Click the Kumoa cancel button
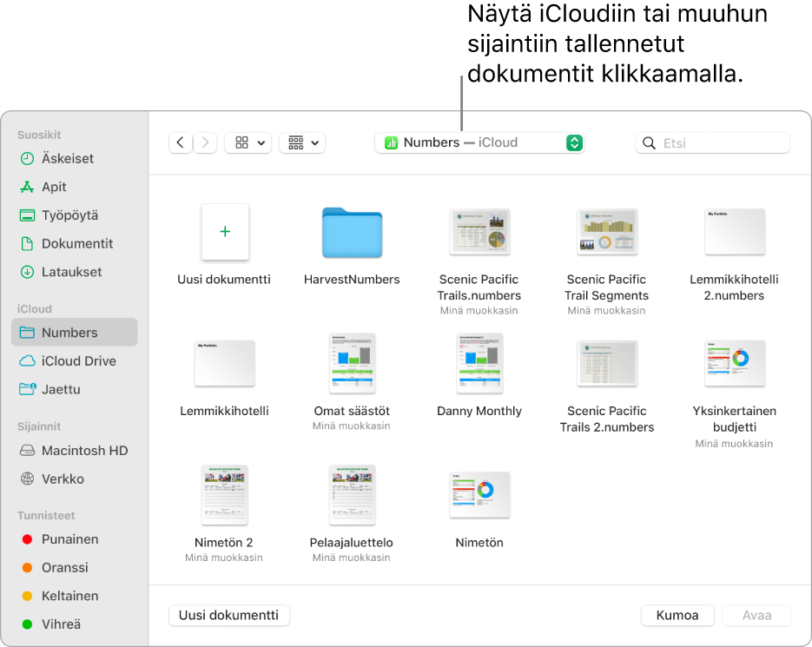 pyautogui.click(x=677, y=616)
